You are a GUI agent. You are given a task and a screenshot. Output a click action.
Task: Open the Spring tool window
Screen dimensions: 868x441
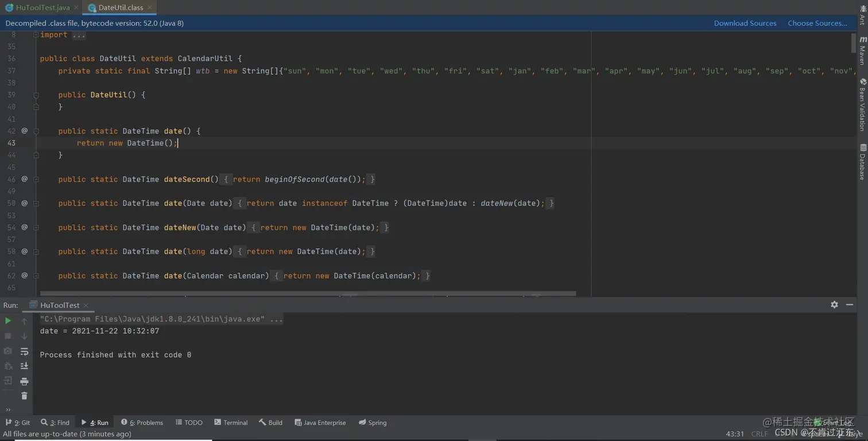click(x=373, y=423)
